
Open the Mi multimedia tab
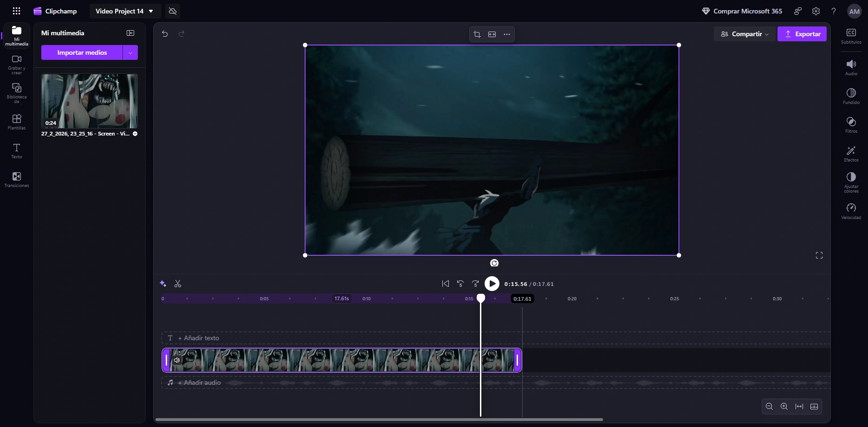(17, 36)
